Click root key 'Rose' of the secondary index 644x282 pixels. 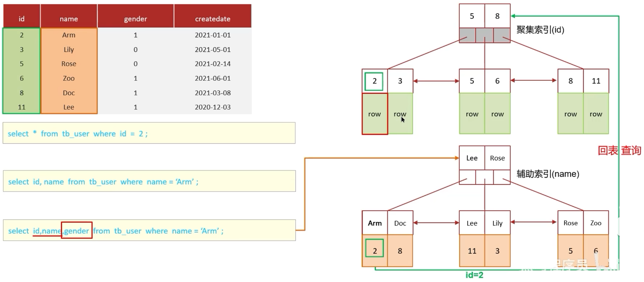497,158
